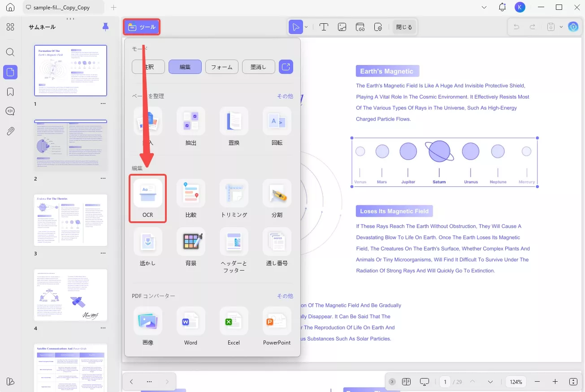
Task: Activate the add image tool
Action: (342, 27)
